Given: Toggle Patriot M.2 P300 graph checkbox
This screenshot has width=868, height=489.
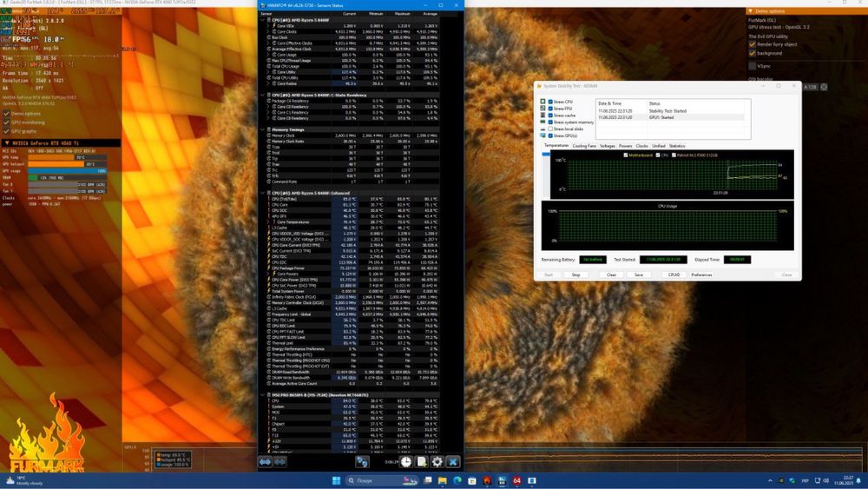Looking at the screenshot, I should click(x=674, y=155).
